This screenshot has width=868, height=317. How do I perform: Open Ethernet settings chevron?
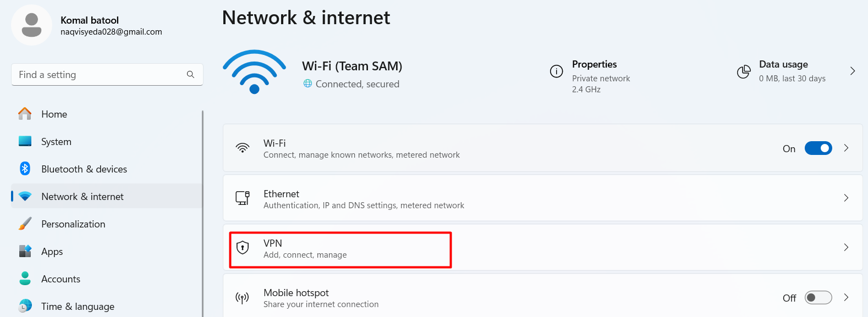point(846,198)
